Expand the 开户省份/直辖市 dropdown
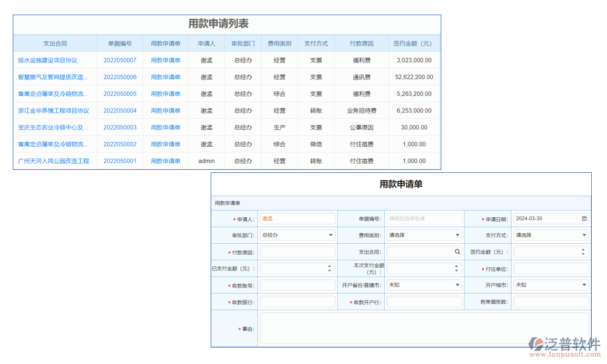 (457, 285)
